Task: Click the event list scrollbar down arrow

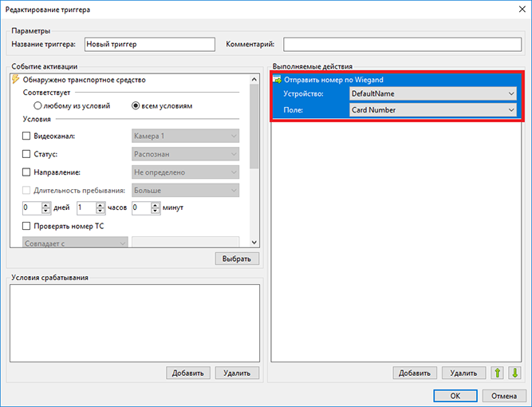Action: (254, 243)
